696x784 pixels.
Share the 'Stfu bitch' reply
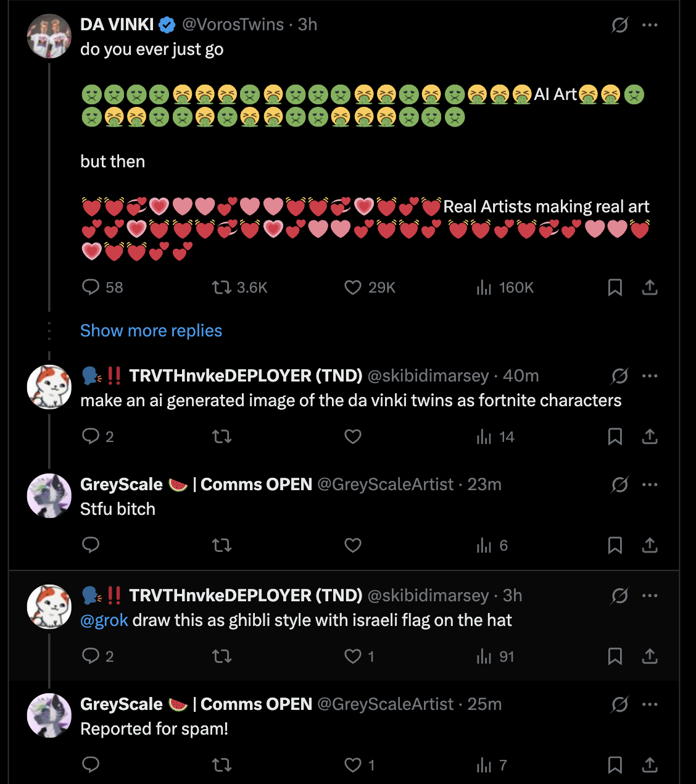tap(650, 545)
